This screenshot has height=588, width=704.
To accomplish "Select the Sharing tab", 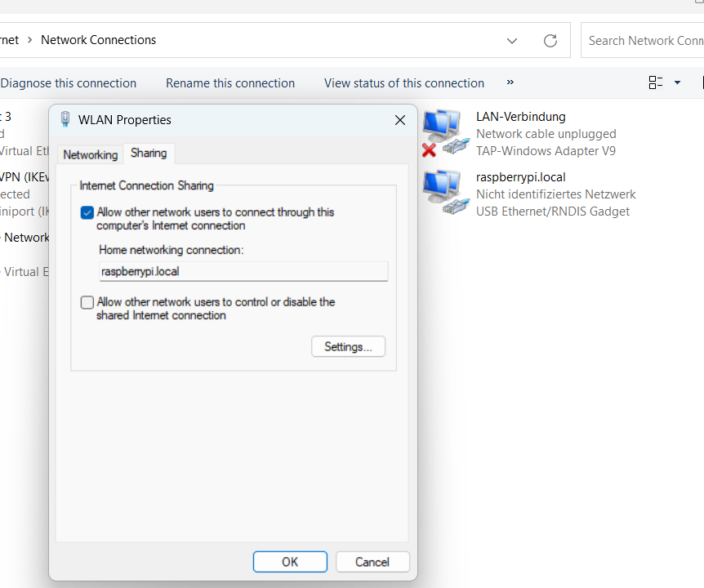I will click(149, 153).
